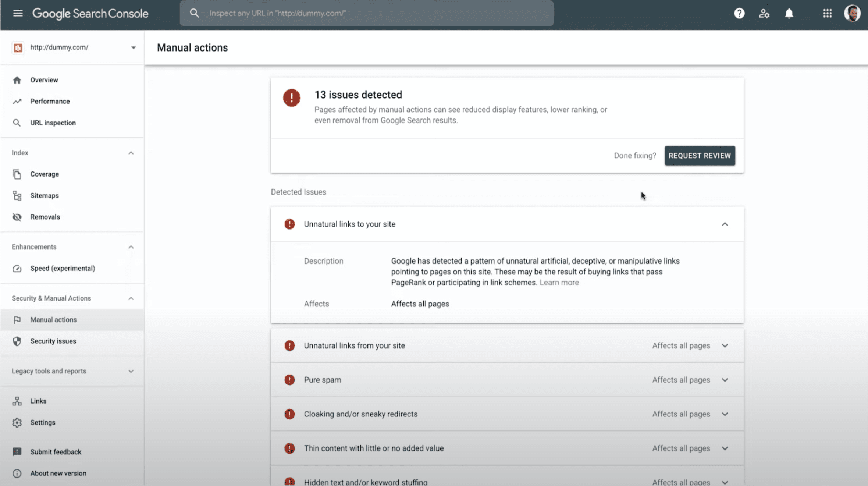Image resolution: width=868 pixels, height=486 pixels.
Task: Follow the Learn more link
Action: [559, 283]
